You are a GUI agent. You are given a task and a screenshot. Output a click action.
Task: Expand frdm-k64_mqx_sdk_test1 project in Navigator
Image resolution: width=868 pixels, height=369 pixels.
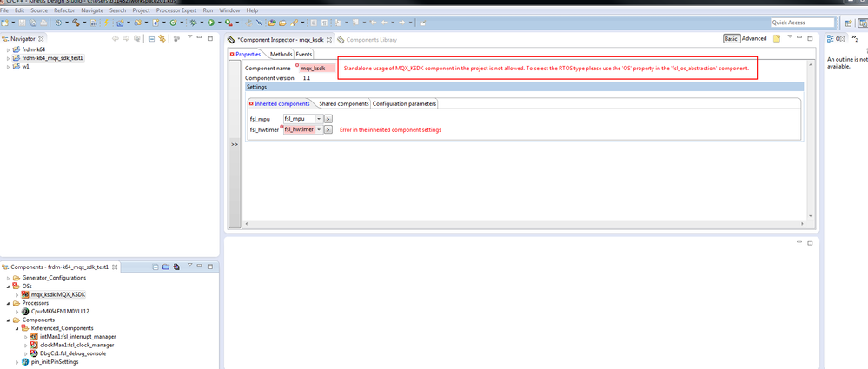click(x=8, y=58)
